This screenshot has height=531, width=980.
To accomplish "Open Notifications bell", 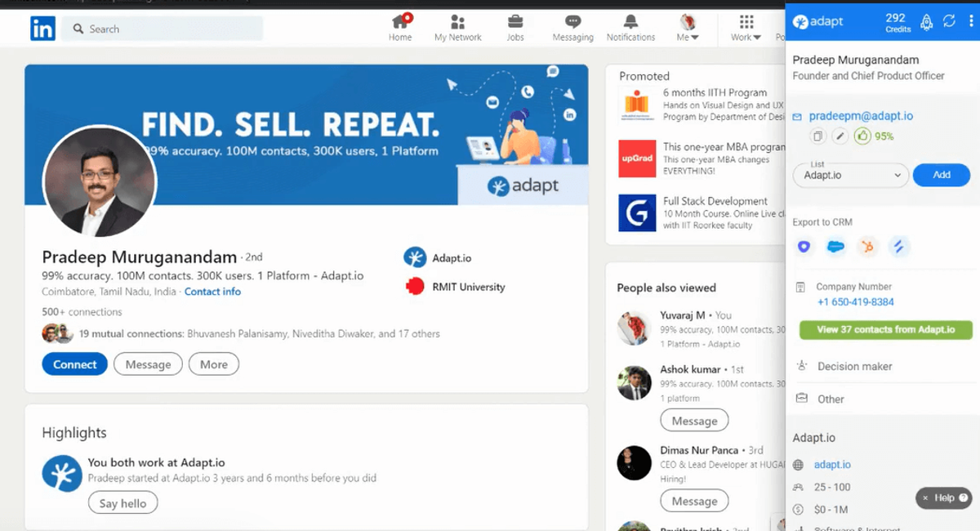I will click(x=630, y=28).
